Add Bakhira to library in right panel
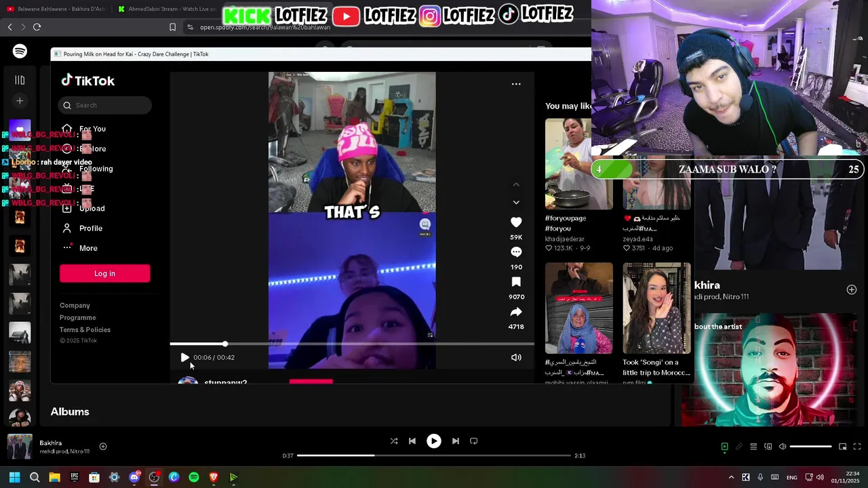Image resolution: width=868 pixels, height=488 pixels. point(852,289)
